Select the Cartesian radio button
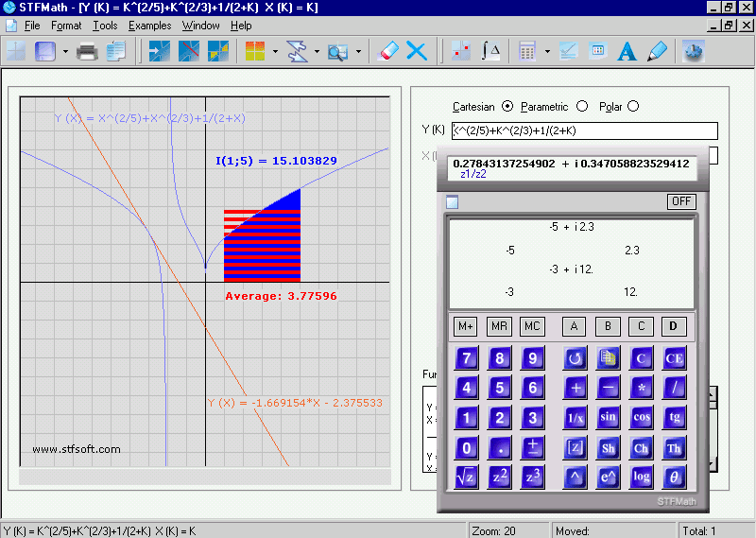This screenshot has width=756, height=538. coord(507,106)
